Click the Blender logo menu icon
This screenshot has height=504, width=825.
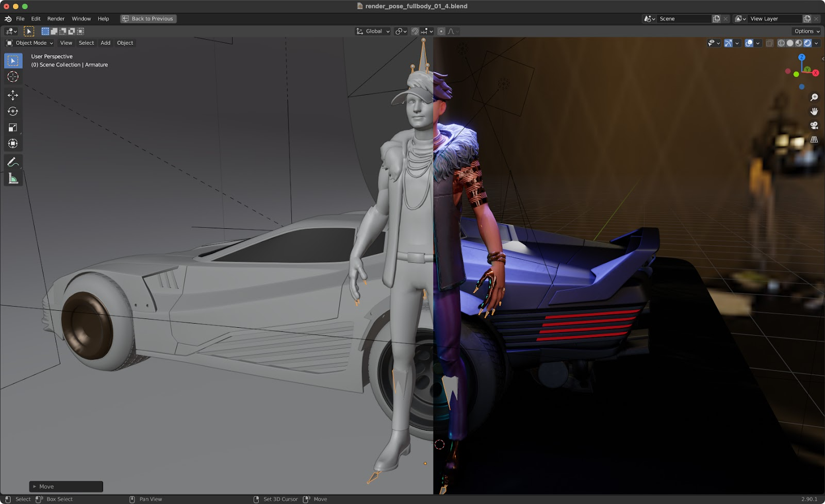[8, 19]
